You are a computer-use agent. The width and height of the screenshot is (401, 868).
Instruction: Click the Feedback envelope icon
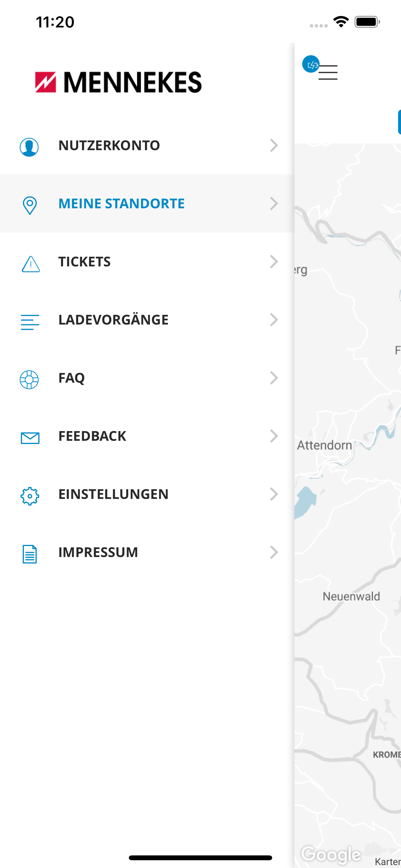[x=30, y=438]
